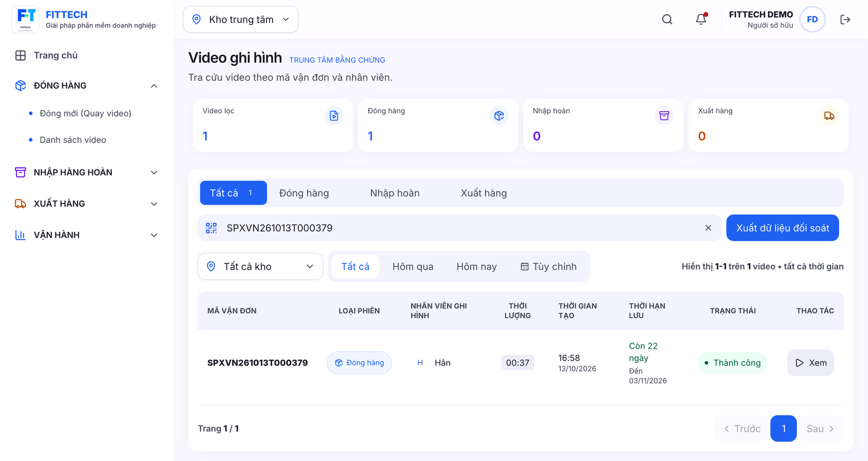Image resolution: width=868 pixels, height=461 pixels.
Task: Go to previous page with Trước
Action: [742, 428]
